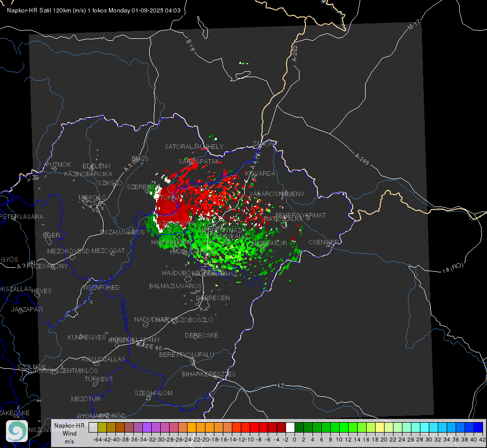487x448 pixels.
Task: Select the A-265 road label
Action: point(362,159)
